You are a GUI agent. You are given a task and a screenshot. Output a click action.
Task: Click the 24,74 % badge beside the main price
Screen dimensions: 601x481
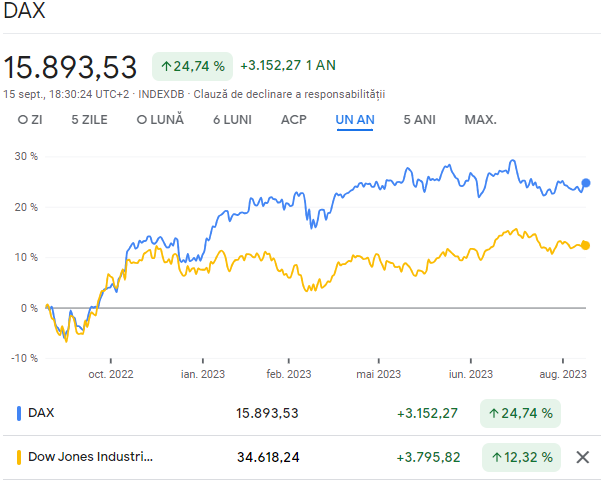pyautogui.click(x=192, y=66)
